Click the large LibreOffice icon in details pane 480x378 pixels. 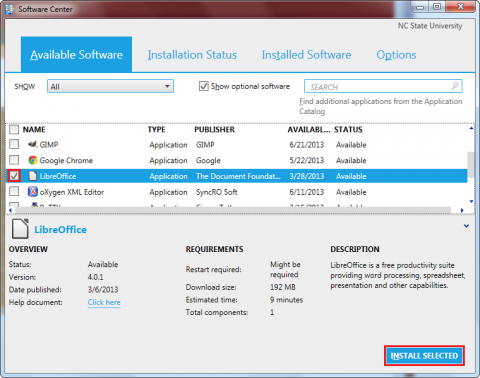tap(20, 229)
